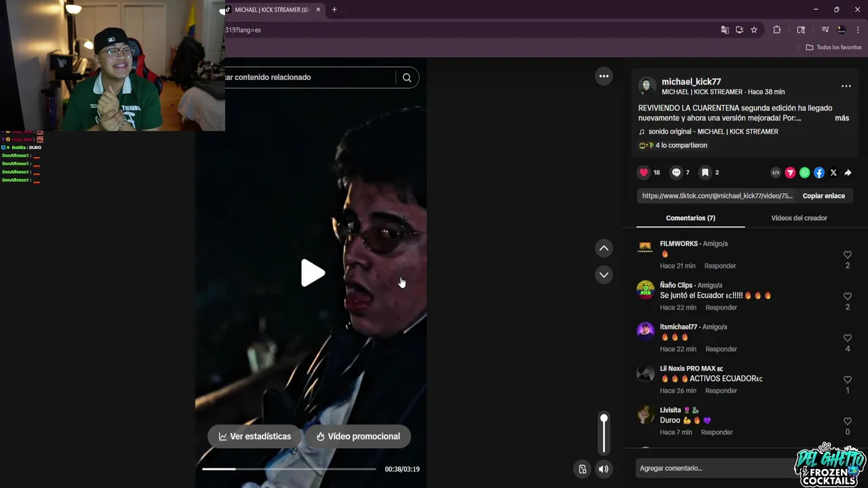
Task: Focus the Agregar comentario field
Action: pos(715,468)
